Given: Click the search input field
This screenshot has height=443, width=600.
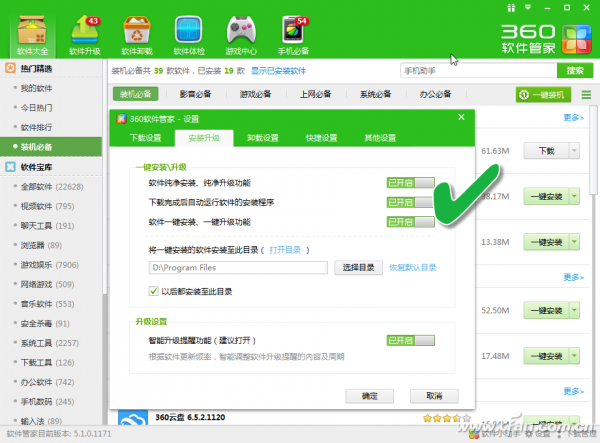Looking at the screenshot, I should [x=479, y=70].
